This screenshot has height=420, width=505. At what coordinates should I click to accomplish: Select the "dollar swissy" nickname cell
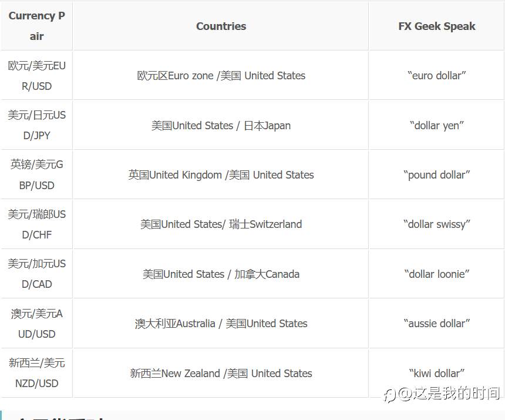coord(436,224)
